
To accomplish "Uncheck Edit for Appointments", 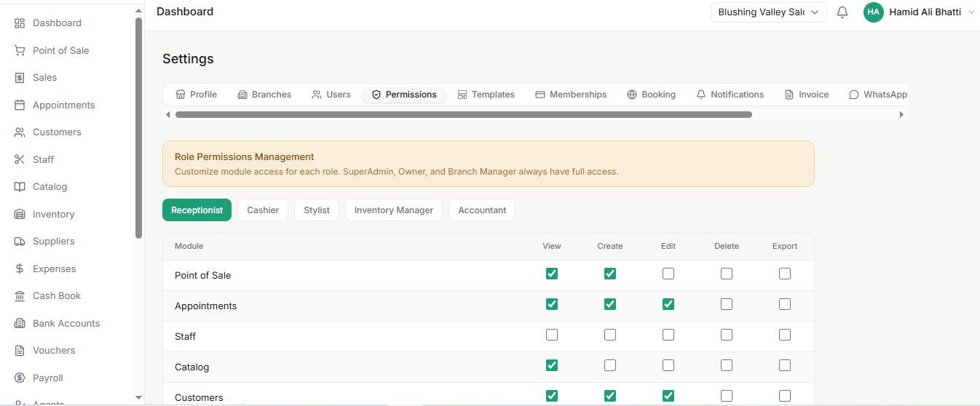I will (668, 304).
